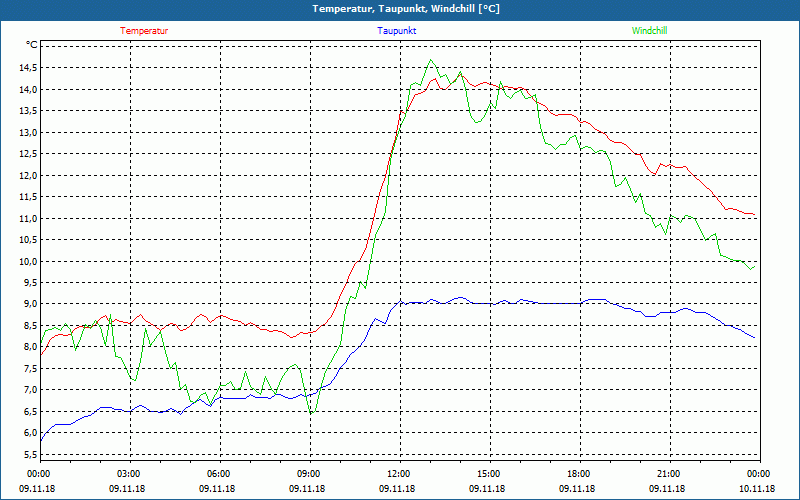Click the 6,0 y-axis value
The height and width of the screenshot is (500, 800).
[31, 433]
